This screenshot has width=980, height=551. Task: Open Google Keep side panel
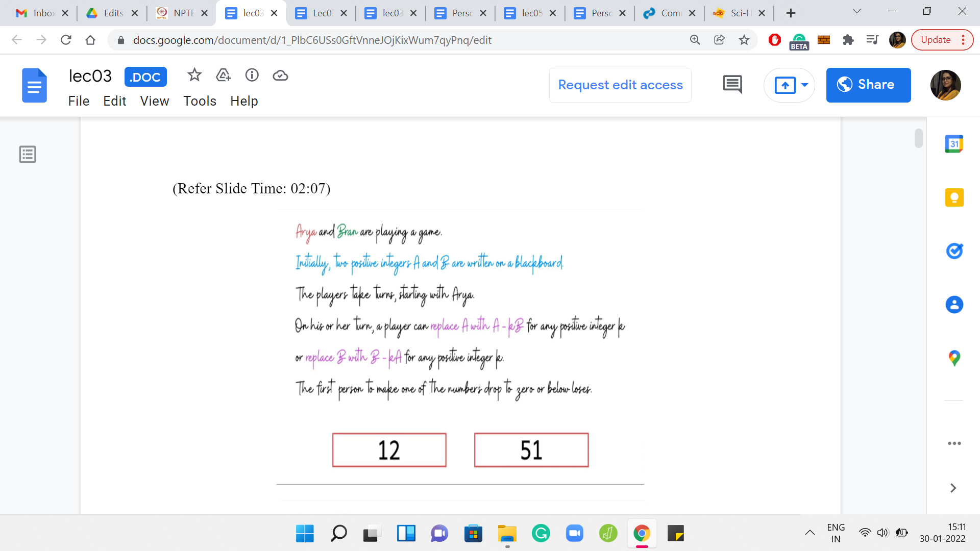pyautogui.click(x=954, y=198)
